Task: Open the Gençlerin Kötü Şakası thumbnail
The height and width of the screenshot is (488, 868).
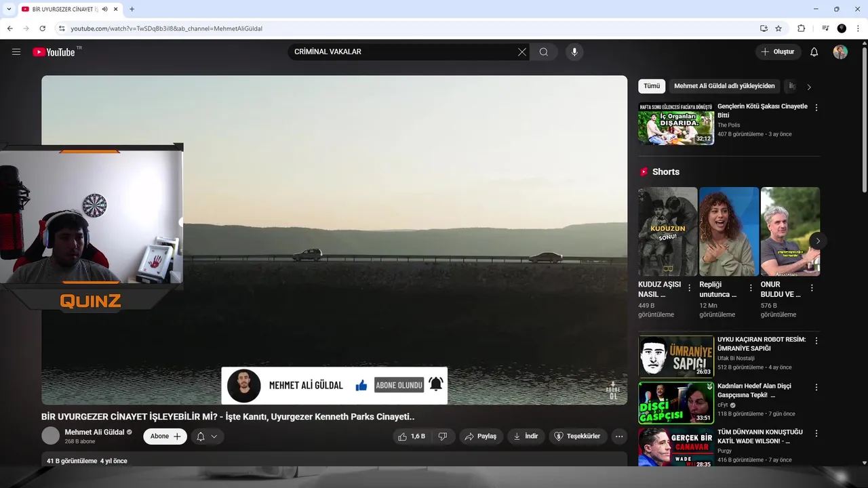Action: pos(675,123)
